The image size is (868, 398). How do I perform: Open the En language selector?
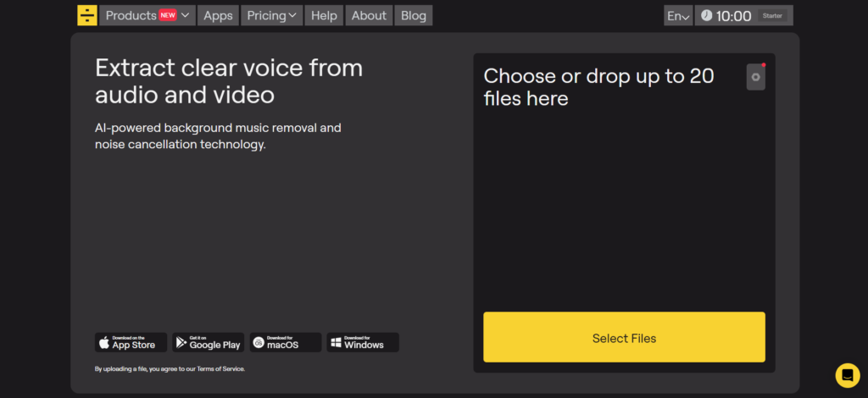click(678, 16)
